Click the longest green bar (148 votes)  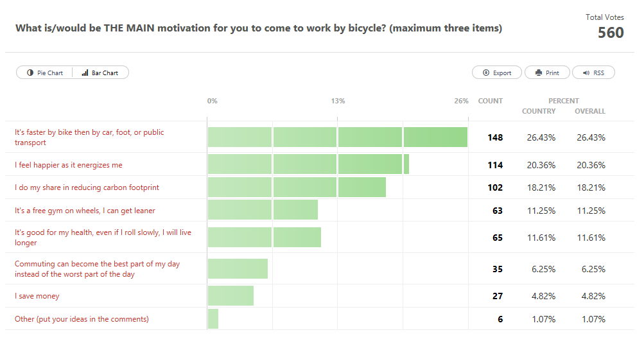coord(337,137)
